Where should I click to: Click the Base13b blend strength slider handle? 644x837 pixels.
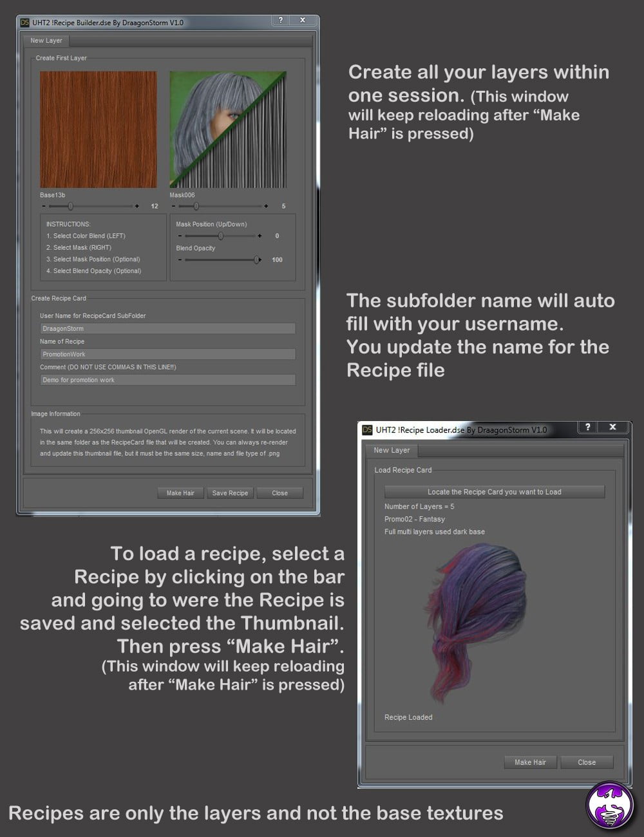(x=71, y=206)
